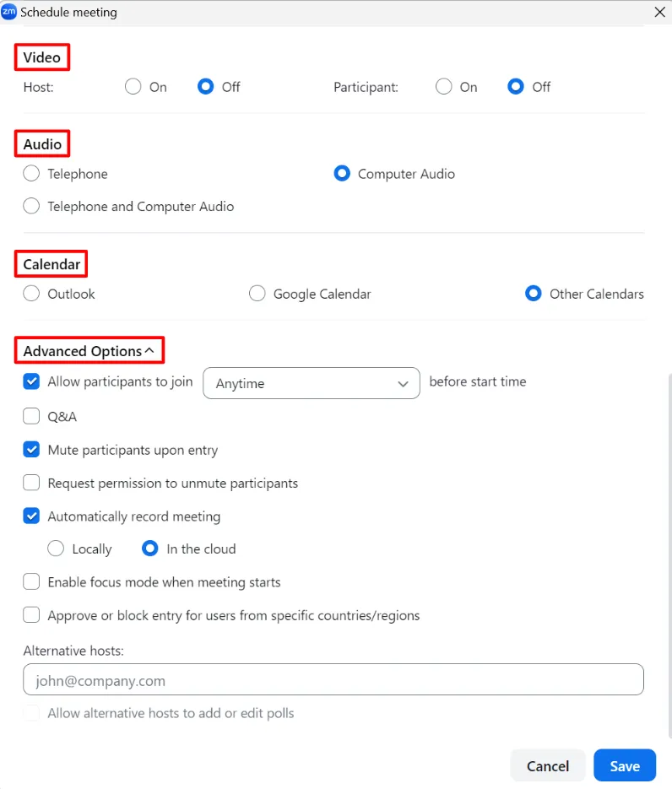Enable focus mode when meeting starts
Viewport: 672px width, 789px height.
coord(31,582)
